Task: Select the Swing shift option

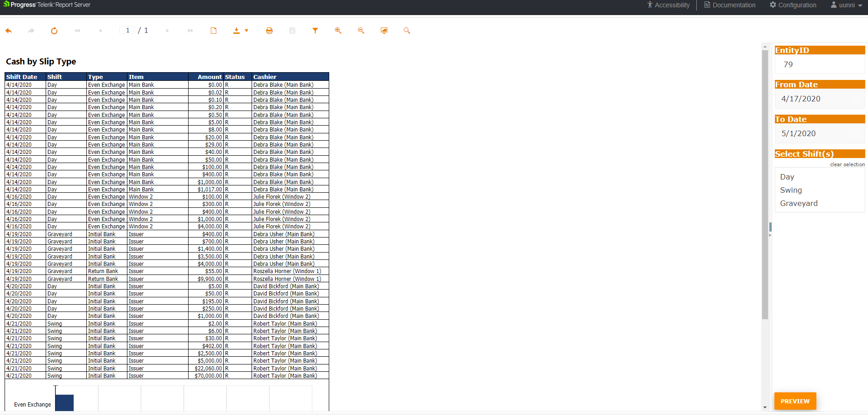Action: coord(820,190)
